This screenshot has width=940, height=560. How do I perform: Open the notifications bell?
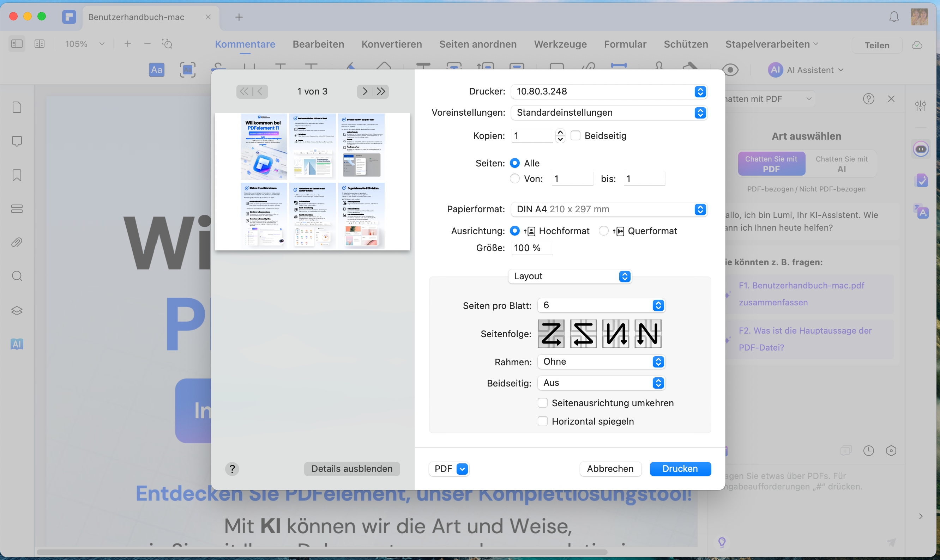click(x=894, y=17)
